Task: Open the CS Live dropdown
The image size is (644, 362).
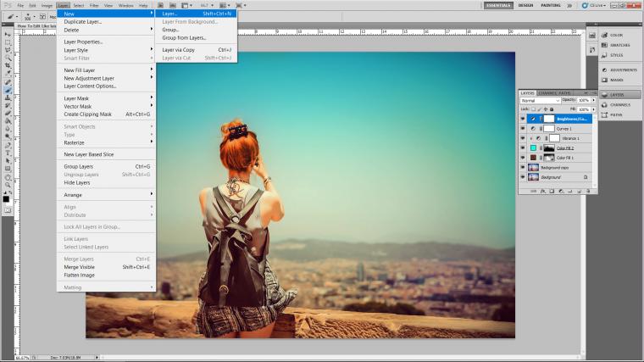Action: [594, 5]
